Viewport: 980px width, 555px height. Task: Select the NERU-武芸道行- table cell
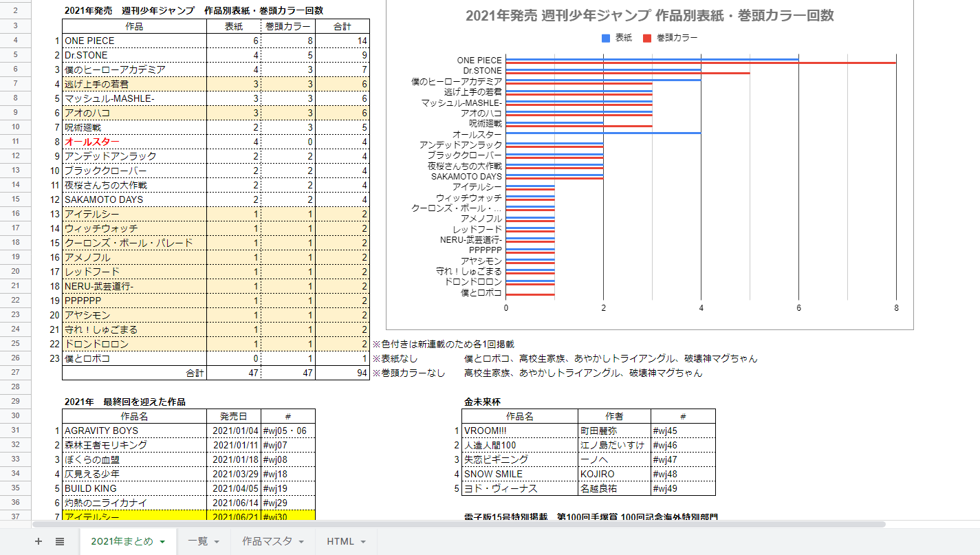134,286
